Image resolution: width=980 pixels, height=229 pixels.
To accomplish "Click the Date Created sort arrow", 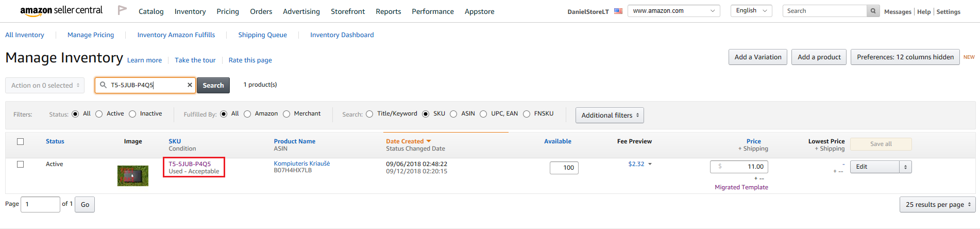I will coord(429,141).
